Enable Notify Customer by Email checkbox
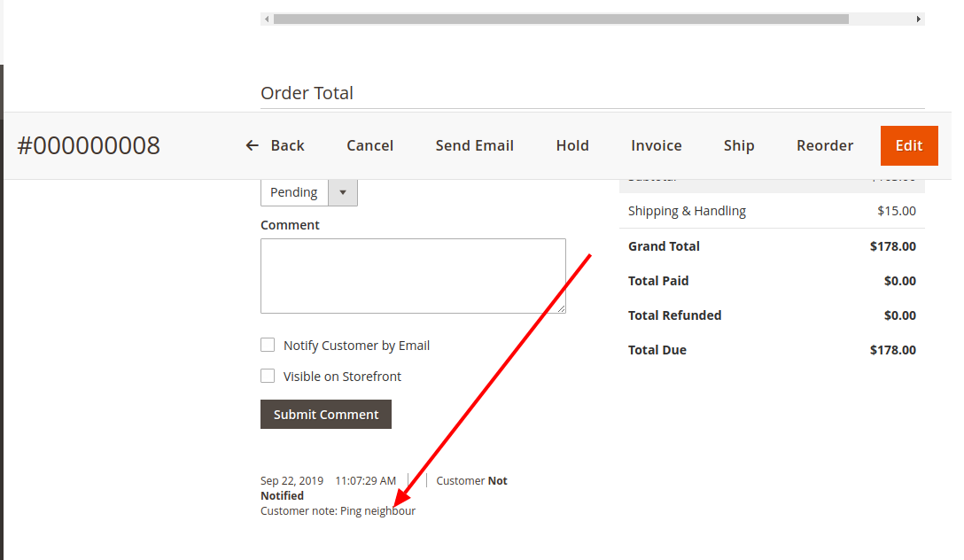 (268, 345)
